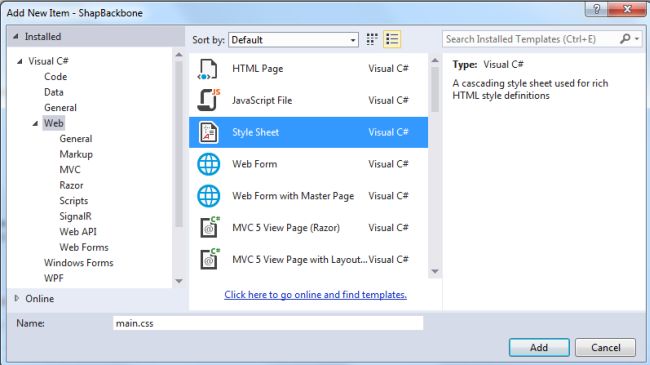Expand the Online section

click(x=17, y=298)
